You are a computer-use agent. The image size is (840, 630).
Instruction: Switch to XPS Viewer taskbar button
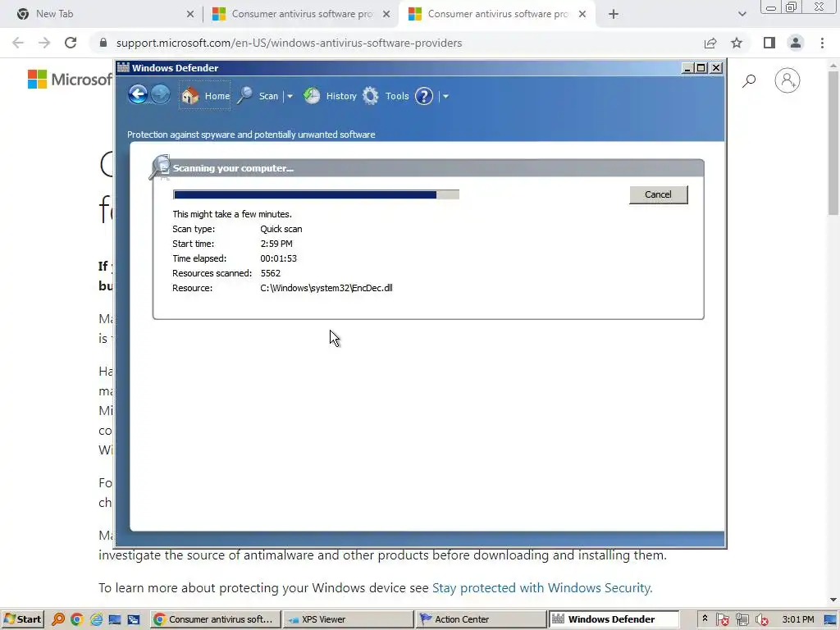pos(348,619)
